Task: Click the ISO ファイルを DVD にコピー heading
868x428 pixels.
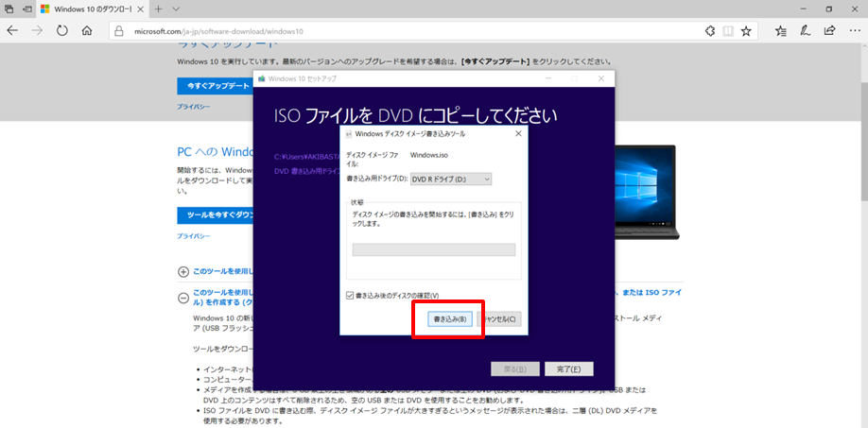Action: click(x=416, y=115)
